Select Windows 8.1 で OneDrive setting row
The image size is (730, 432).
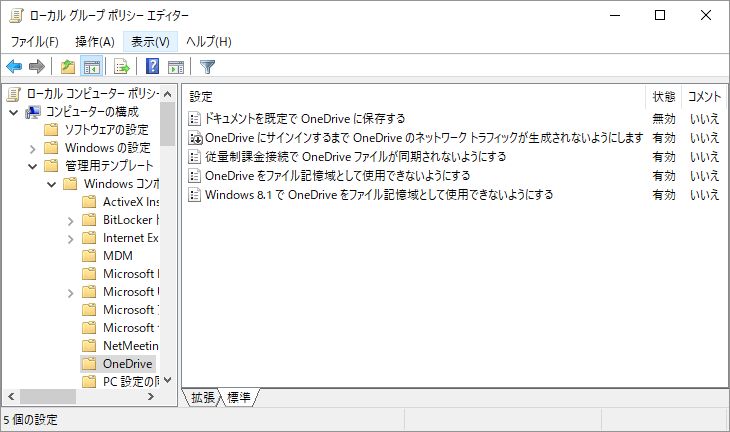(379, 195)
